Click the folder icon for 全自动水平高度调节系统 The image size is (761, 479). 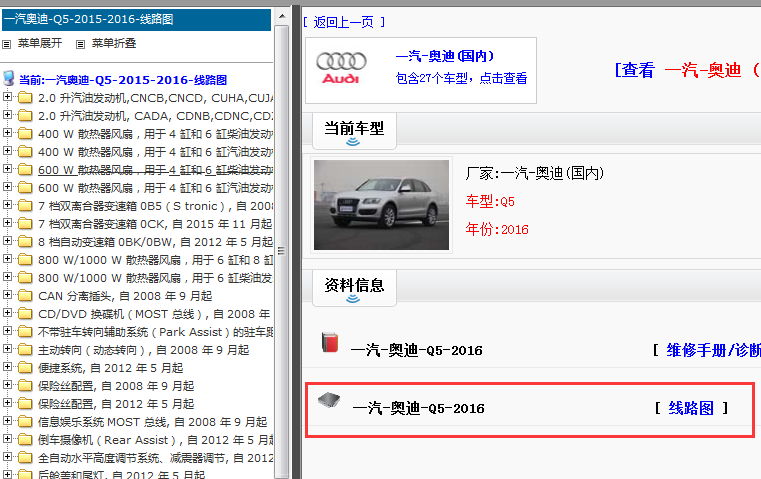coord(25,457)
